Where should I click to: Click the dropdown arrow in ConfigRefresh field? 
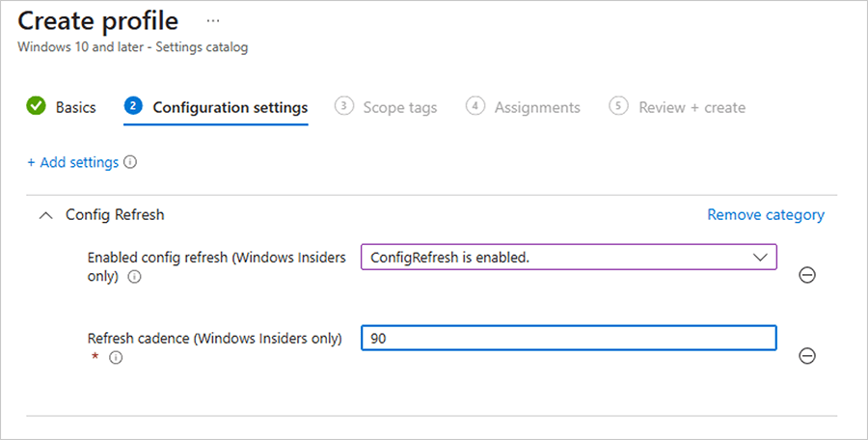click(760, 257)
